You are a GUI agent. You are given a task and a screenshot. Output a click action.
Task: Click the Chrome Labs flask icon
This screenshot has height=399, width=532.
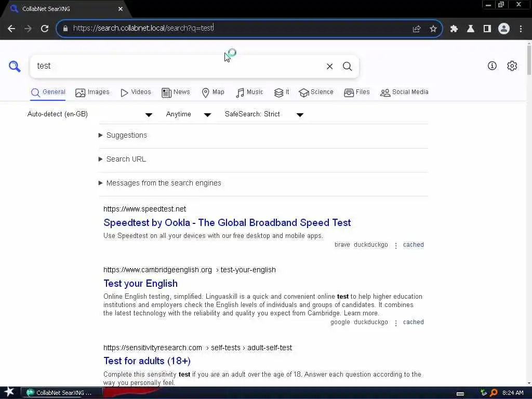[x=471, y=29]
